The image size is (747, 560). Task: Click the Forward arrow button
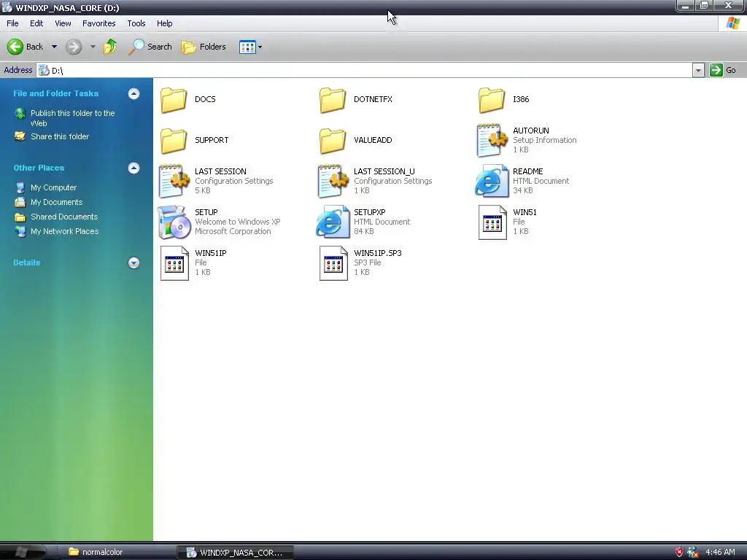[74, 47]
